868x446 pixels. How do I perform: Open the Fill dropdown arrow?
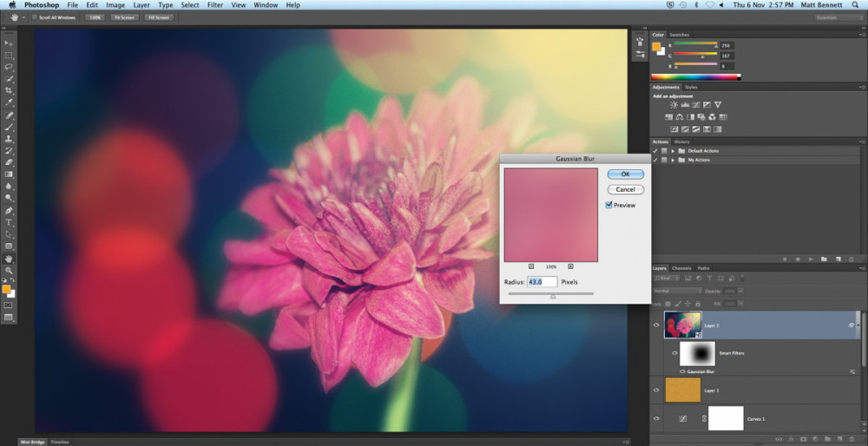(x=740, y=304)
